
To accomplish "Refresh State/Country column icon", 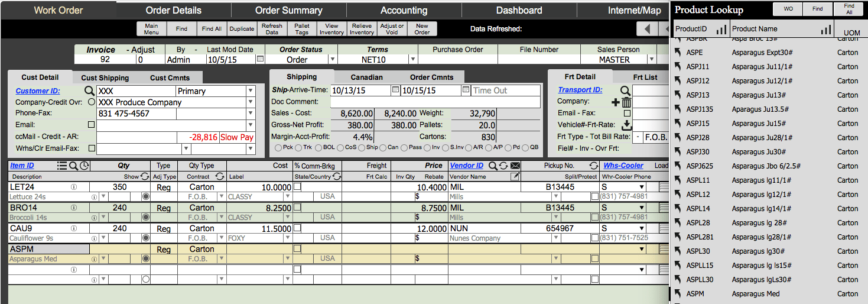I will (337, 176).
